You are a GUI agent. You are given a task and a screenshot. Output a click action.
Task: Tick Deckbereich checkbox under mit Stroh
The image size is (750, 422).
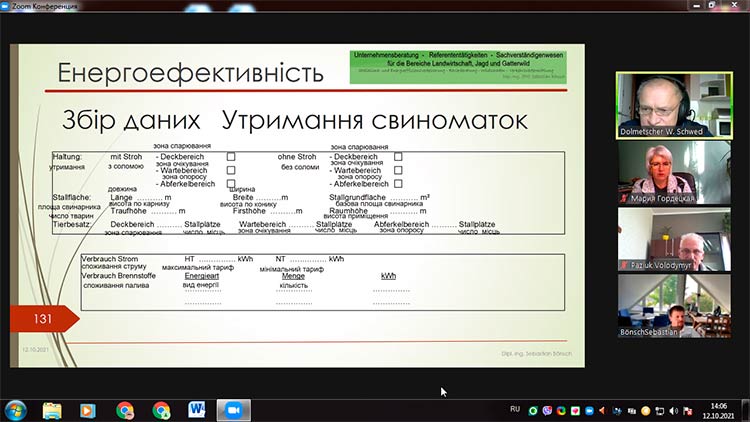coord(231,156)
